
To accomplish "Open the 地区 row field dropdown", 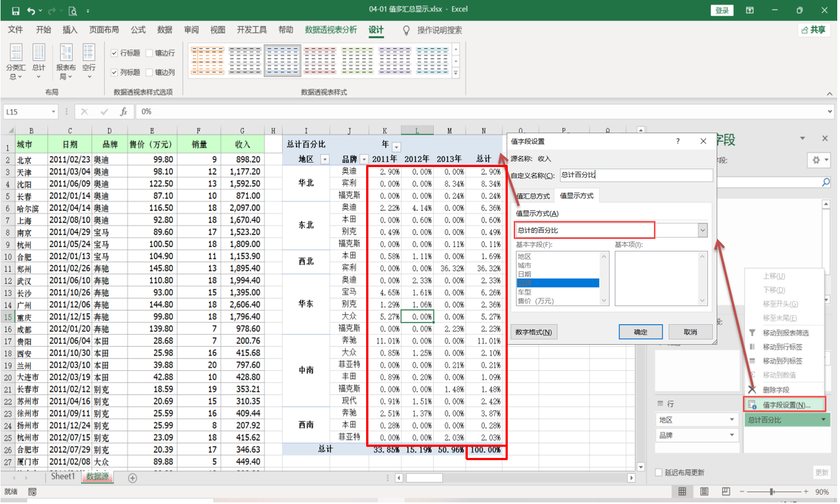I will click(732, 420).
